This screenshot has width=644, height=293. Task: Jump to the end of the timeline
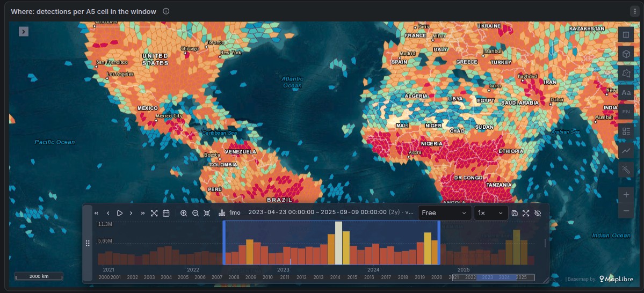pyautogui.click(x=142, y=213)
